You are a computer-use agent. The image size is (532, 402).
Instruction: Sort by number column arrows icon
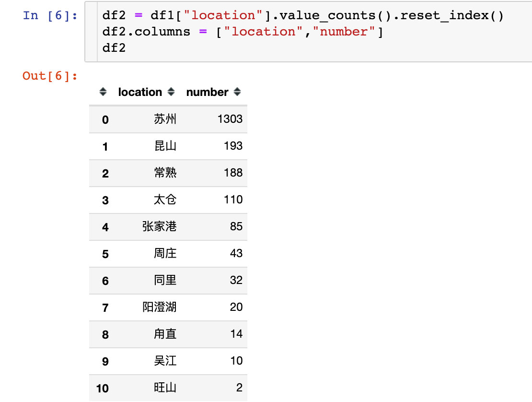[x=237, y=92]
